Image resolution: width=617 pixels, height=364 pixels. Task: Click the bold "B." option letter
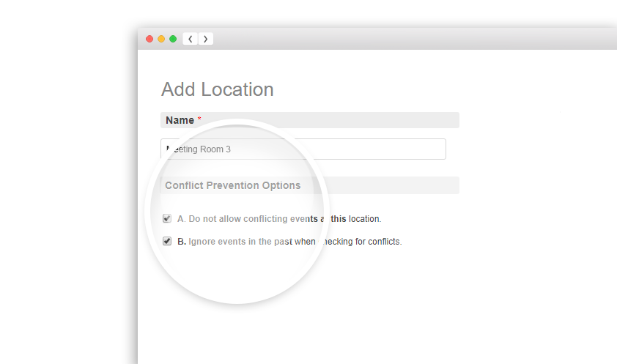182,242
